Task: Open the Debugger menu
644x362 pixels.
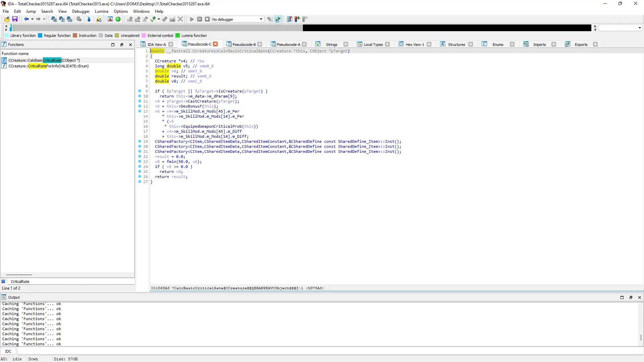Action: click(x=81, y=11)
